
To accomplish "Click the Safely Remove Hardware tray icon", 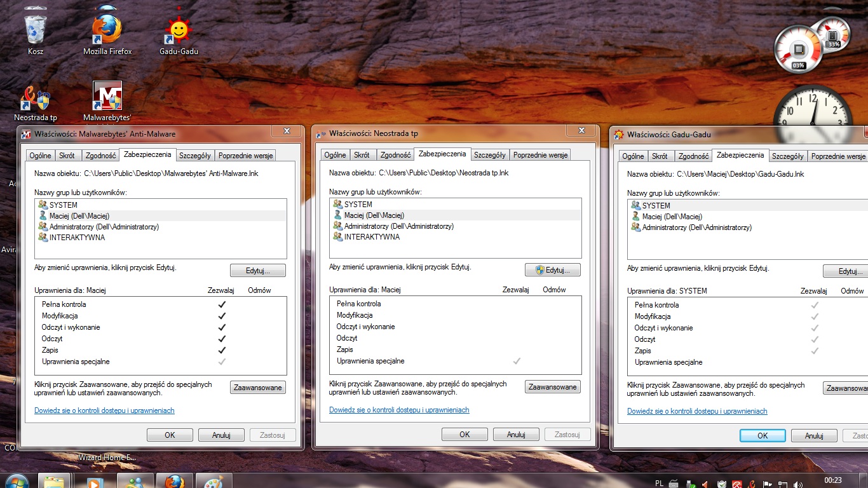I will click(x=690, y=484).
